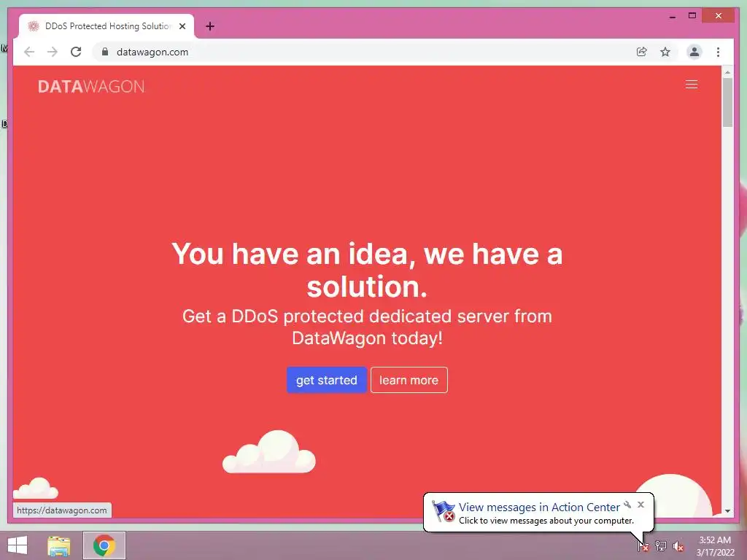Reload the datawagon.com page

(76, 52)
